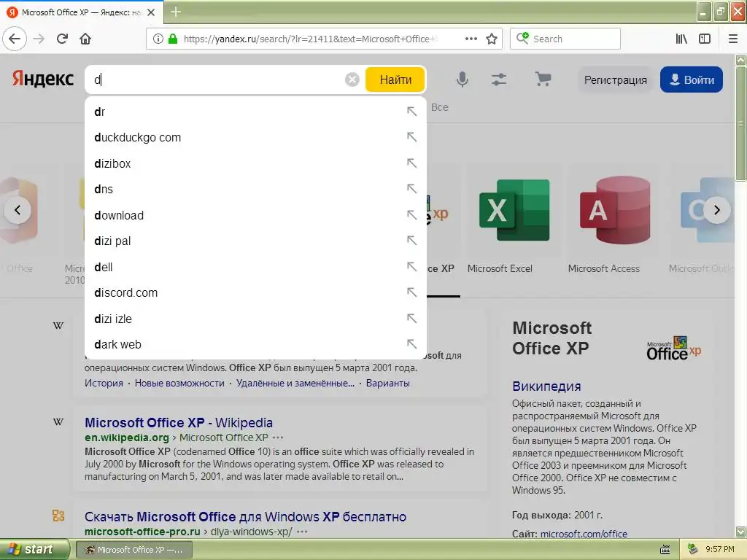
Task: Insert suggestion arrow next to 'duckduckgo com'
Action: (x=411, y=137)
